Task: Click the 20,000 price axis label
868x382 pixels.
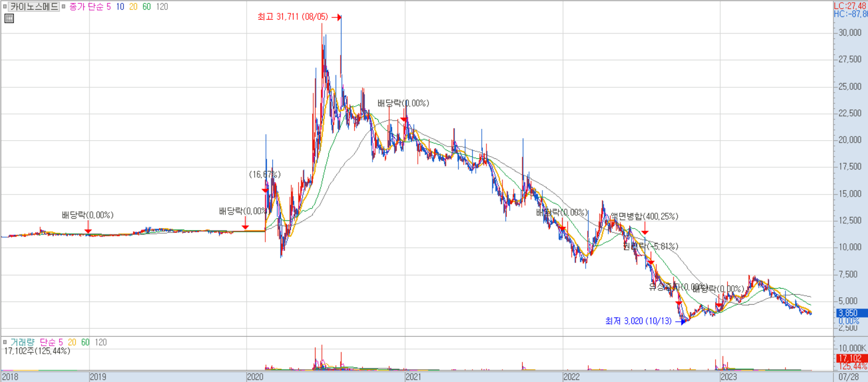Action: point(850,140)
